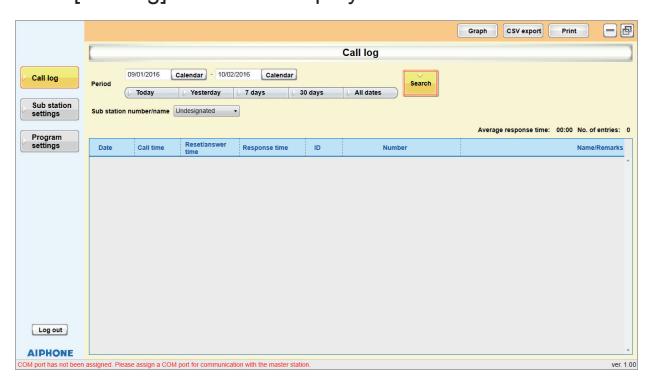Open the Graph view

tap(477, 31)
